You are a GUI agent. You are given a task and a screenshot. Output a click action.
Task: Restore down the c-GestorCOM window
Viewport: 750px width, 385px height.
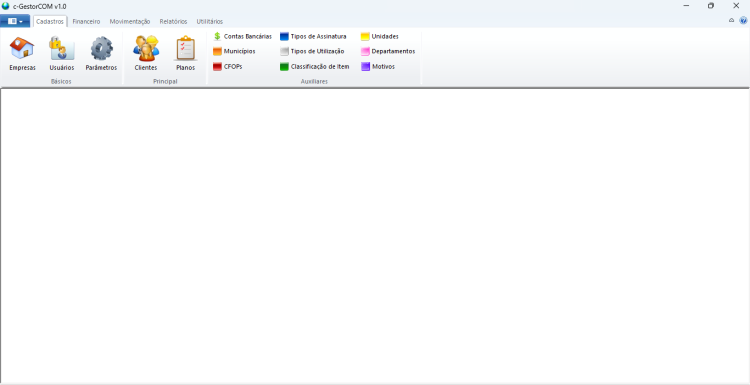point(711,6)
